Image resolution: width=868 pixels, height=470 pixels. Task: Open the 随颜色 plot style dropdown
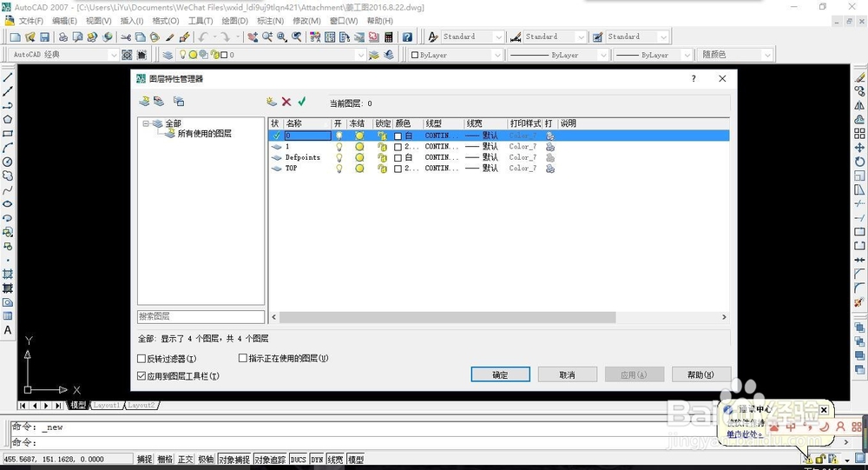coord(766,55)
